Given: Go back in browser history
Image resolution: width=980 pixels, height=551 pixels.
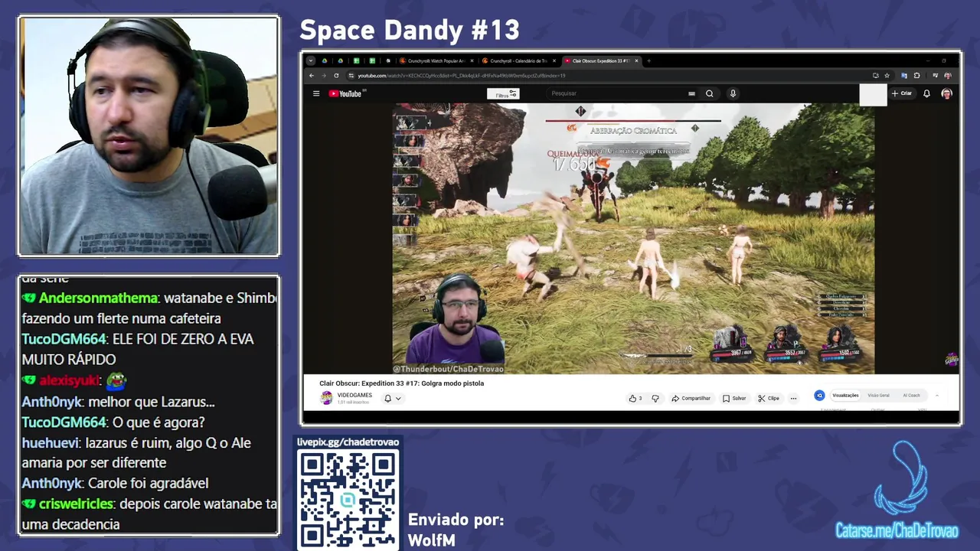Looking at the screenshot, I should point(312,76).
